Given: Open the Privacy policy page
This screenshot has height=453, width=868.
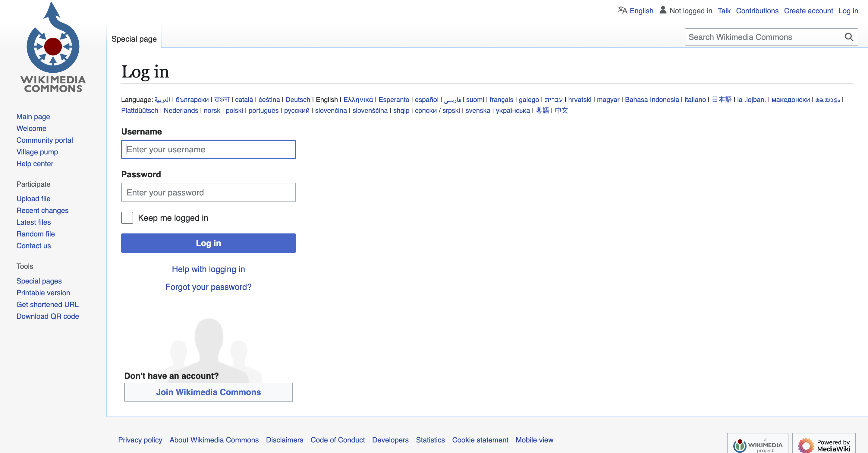Looking at the screenshot, I should tap(140, 440).
